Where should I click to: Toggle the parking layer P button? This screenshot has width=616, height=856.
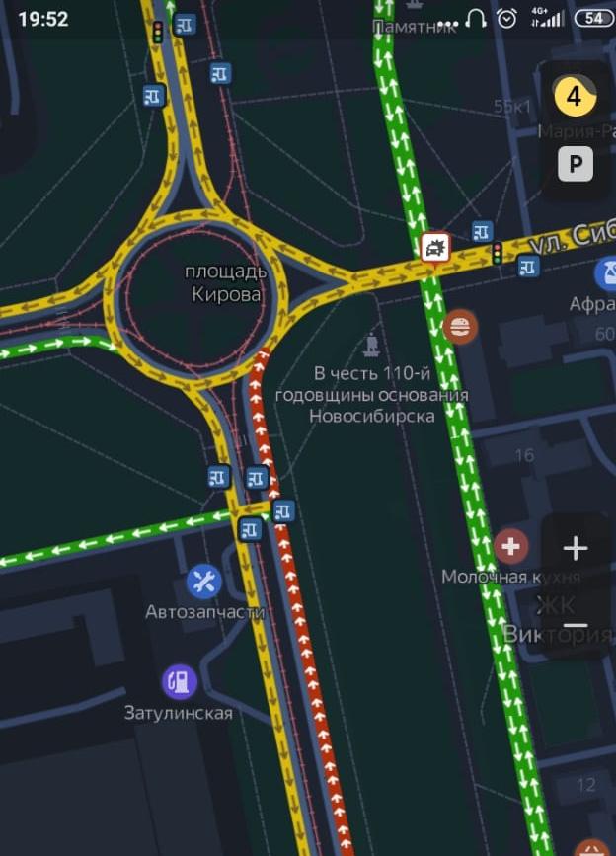pos(576,164)
